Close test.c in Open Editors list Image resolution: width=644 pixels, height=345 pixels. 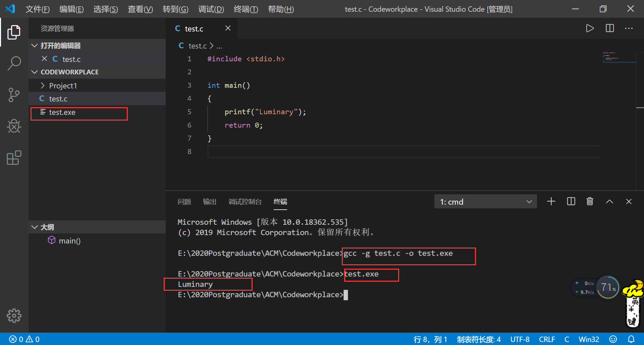44,59
